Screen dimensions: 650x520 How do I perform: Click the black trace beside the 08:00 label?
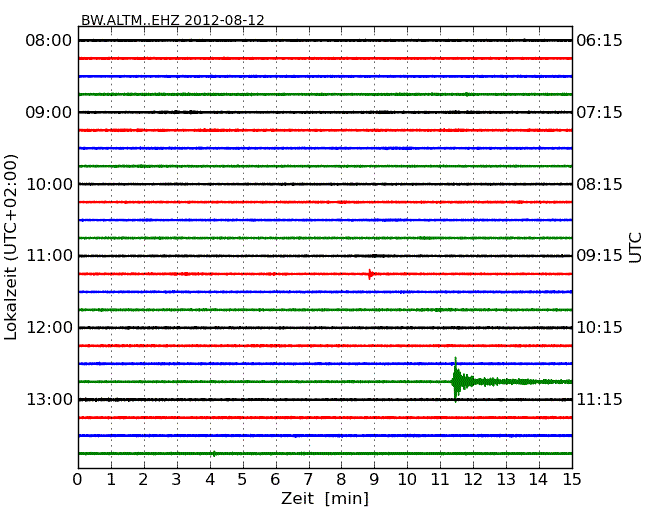click(x=325, y=41)
